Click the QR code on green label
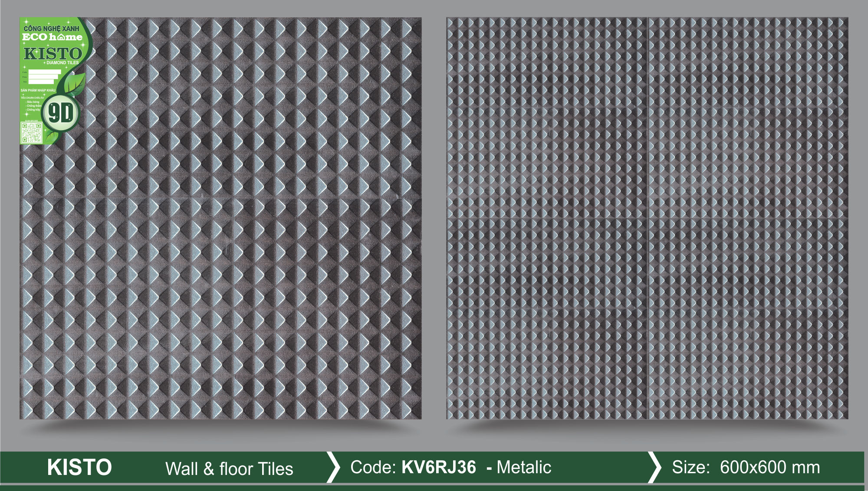868x491 pixels. point(31,133)
